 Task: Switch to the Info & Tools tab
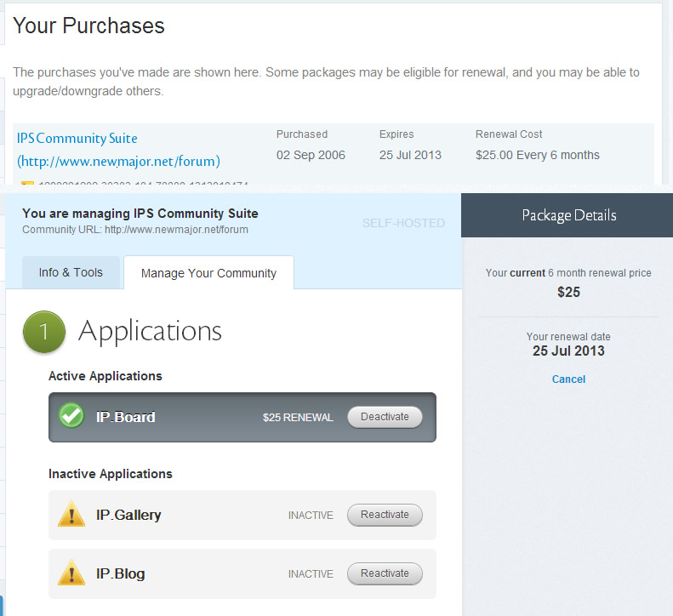(71, 272)
